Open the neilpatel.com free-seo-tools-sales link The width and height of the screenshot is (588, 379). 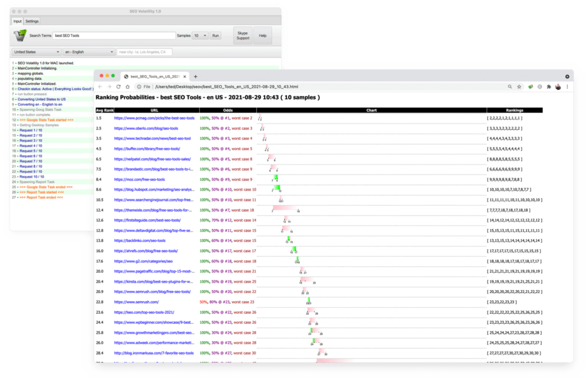152,159
